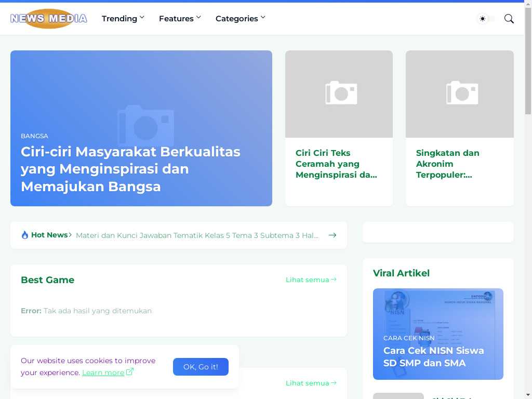Click the camera placeholder on Singkatan card
532x399 pixels.
tap(461, 94)
